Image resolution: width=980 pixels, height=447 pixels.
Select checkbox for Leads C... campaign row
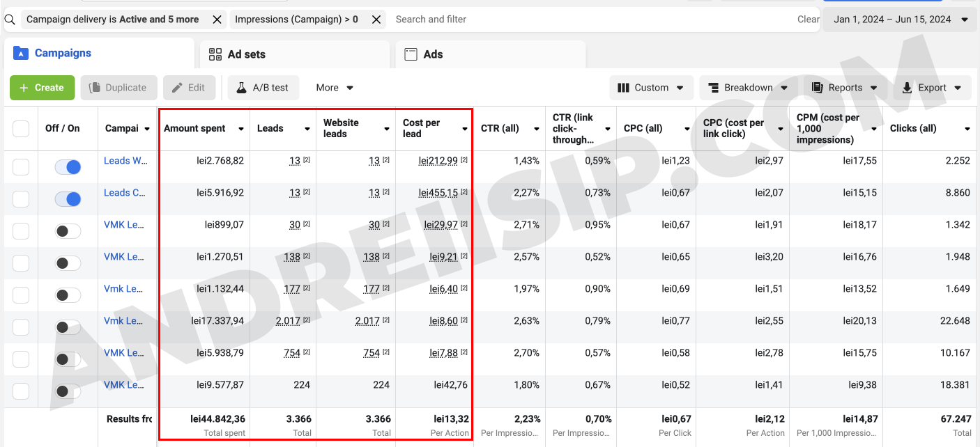point(21,199)
